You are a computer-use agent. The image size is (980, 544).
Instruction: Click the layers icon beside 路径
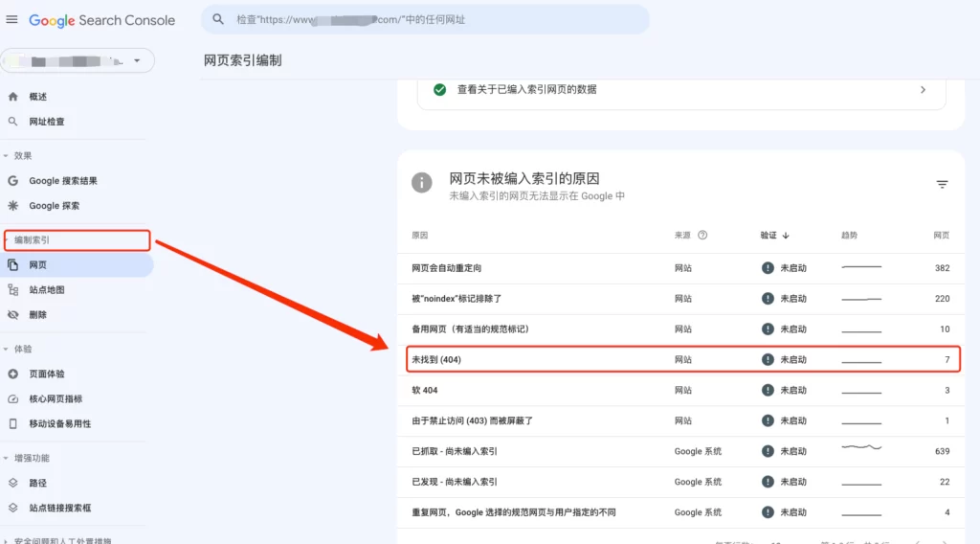[13, 483]
